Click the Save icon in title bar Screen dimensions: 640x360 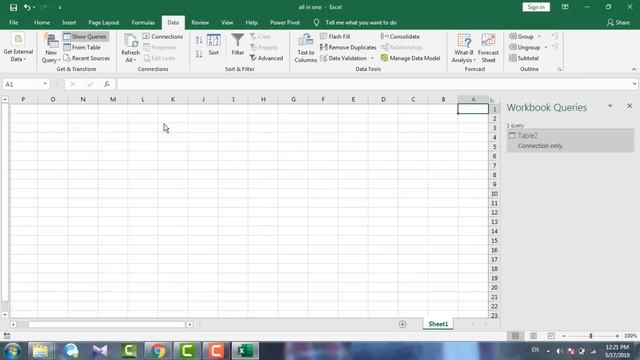click(x=13, y=7)
